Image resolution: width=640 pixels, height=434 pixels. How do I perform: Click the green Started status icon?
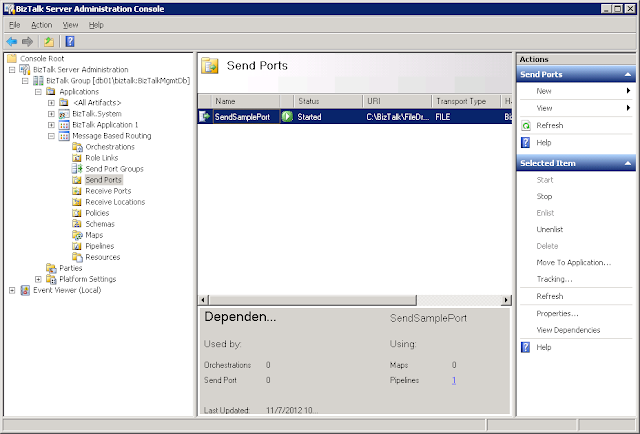click(287, 117)
